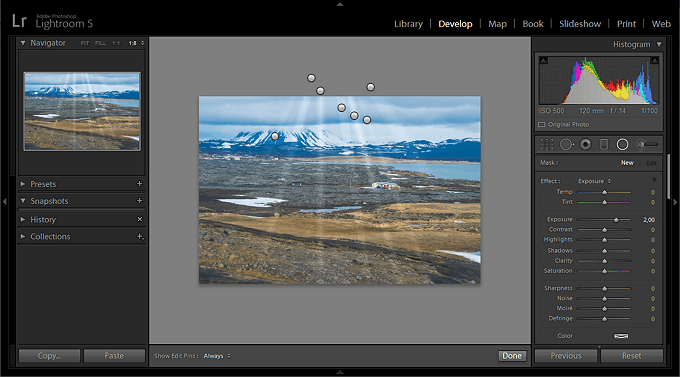Viewport: 680px width, 377px height.
Task: Add a new preset with plus icon
Action: (x=139, y=184)
